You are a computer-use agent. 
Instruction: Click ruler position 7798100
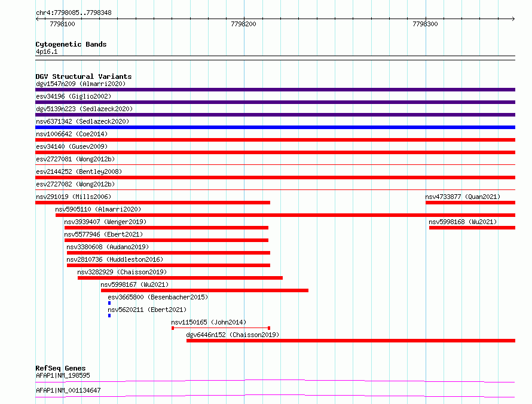coord(62,24)
